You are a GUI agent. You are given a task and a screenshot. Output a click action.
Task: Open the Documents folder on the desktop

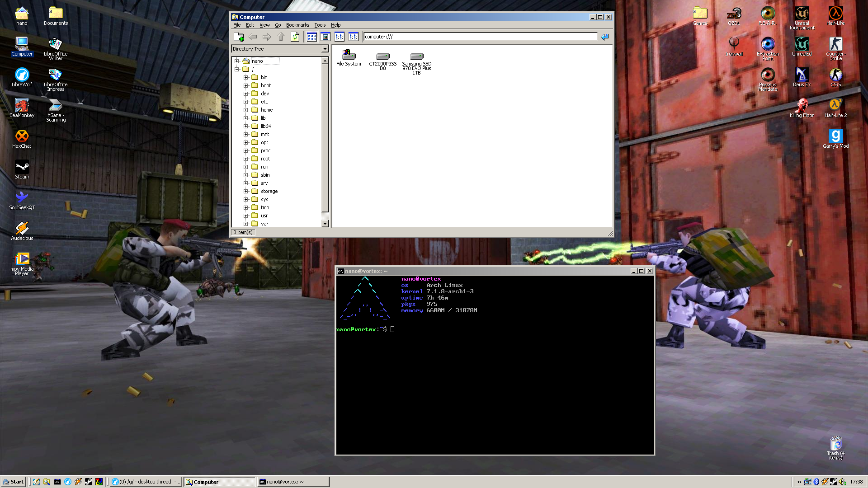click(x=56, y=16)
